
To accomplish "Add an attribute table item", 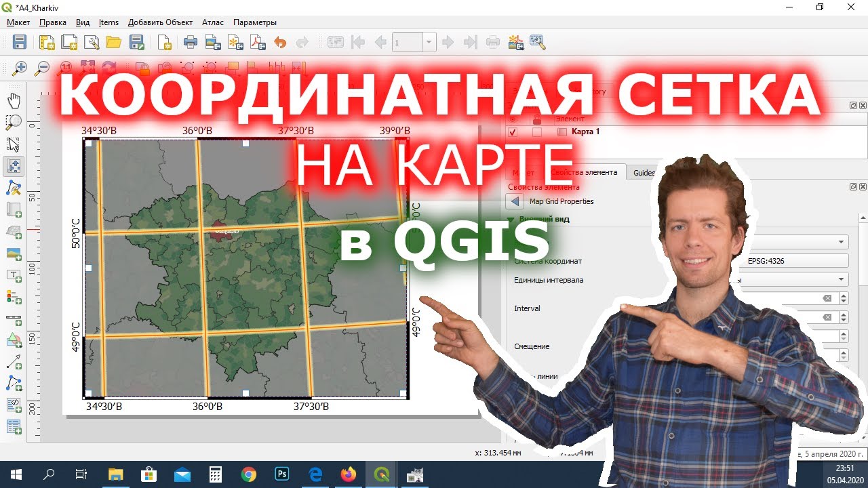I will coord(14,427).
